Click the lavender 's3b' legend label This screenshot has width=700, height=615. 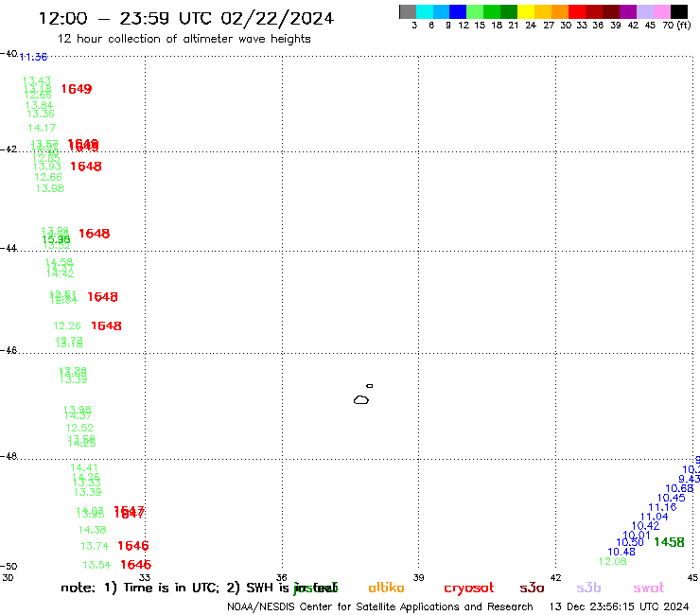pyautogui.click(x=588, y=588)
